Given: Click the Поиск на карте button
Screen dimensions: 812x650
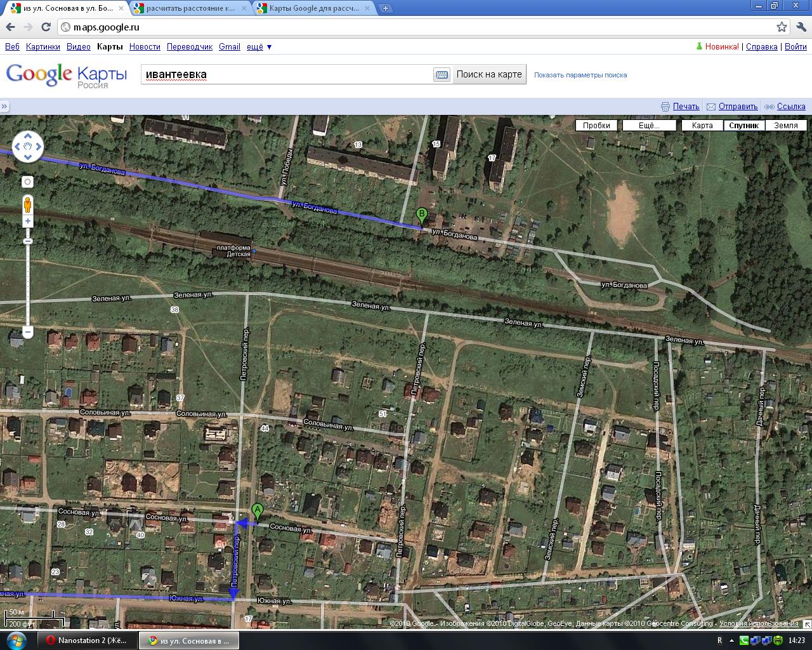Looking at the screenshot, I should [489, 74].
